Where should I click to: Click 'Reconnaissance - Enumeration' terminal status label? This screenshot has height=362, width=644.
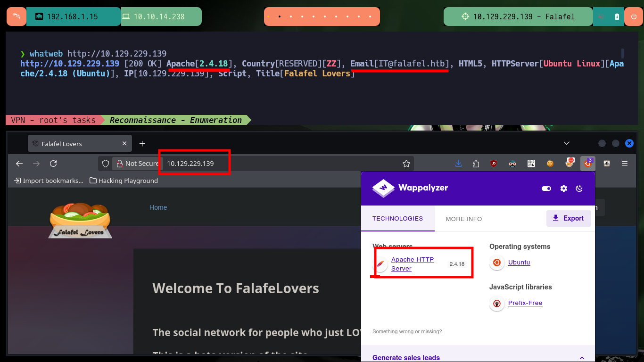tap(176, 120)
